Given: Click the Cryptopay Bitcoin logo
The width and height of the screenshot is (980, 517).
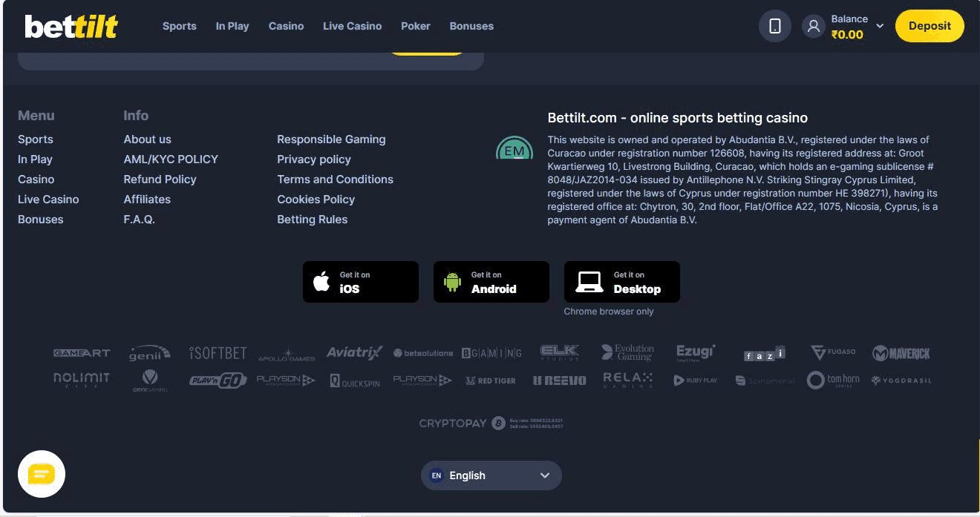Looking at the screenshot, I should pos(497,423).
